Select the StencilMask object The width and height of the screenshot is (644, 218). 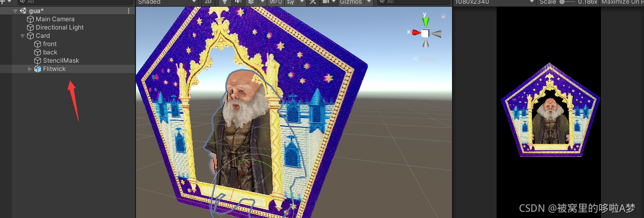tap(61, 61)
